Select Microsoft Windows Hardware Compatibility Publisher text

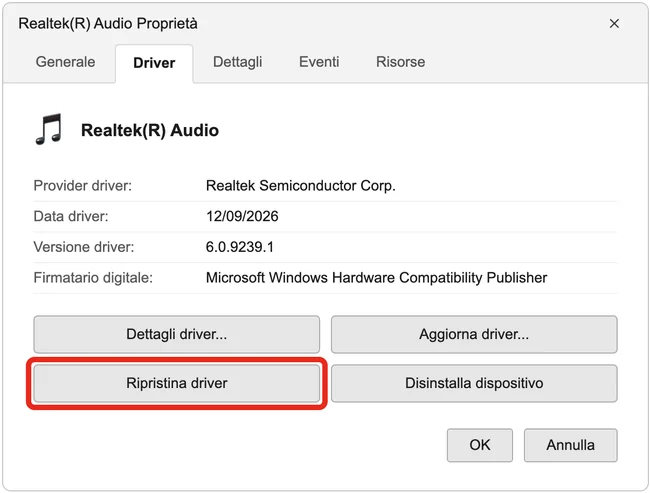point(376,278)
